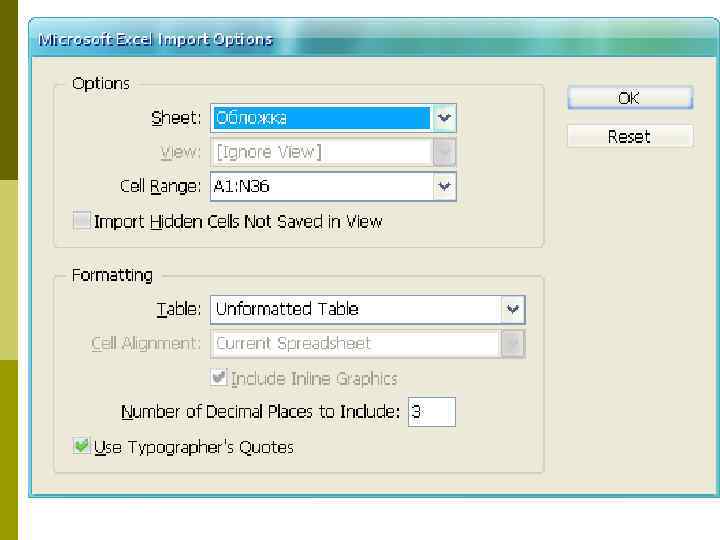Click the Sheet: label
This screenshot has width=720, height=540.
point(176,118)
